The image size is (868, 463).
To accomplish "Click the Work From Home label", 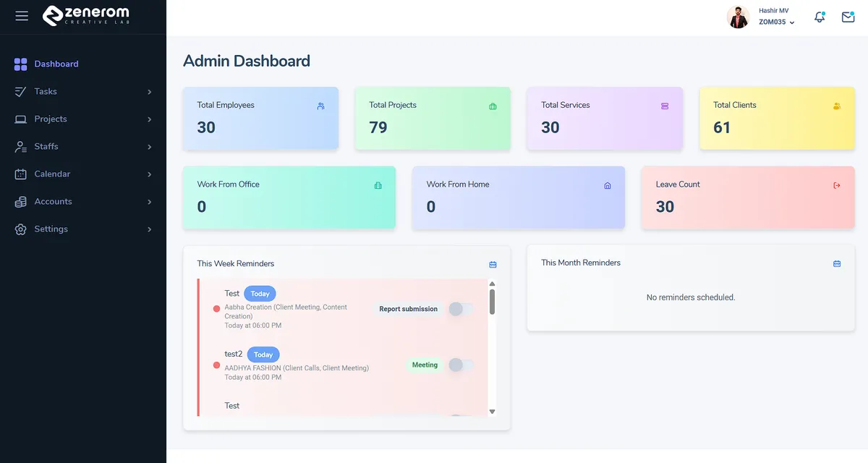I will 458,184.
